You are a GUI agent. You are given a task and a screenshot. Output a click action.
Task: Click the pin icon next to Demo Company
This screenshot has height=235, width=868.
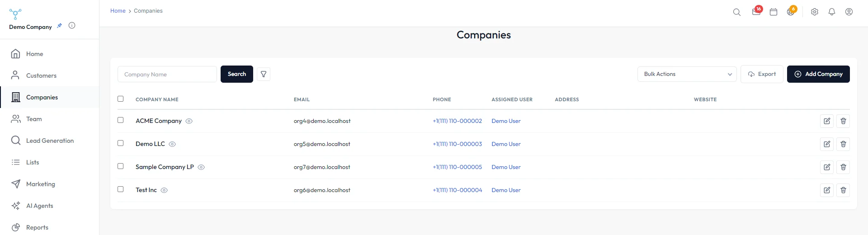point(59,26)
